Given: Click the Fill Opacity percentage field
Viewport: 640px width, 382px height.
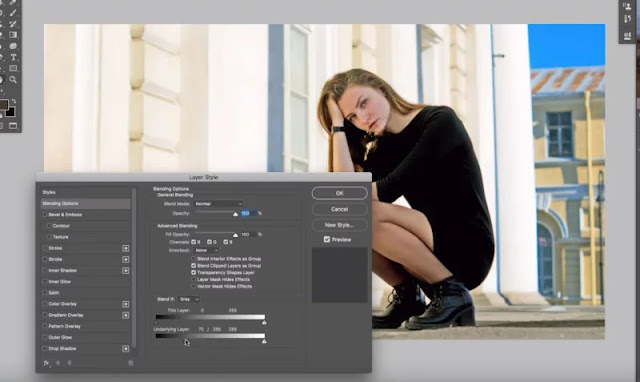Looking at the screenshot, I should 249,234.
